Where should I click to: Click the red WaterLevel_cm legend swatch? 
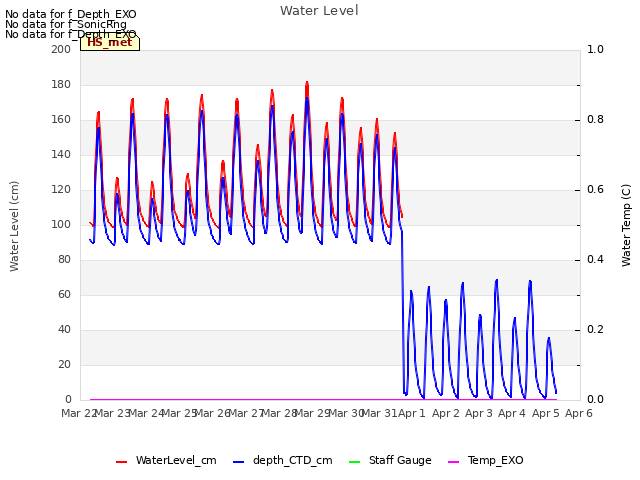tap(122, 462)
